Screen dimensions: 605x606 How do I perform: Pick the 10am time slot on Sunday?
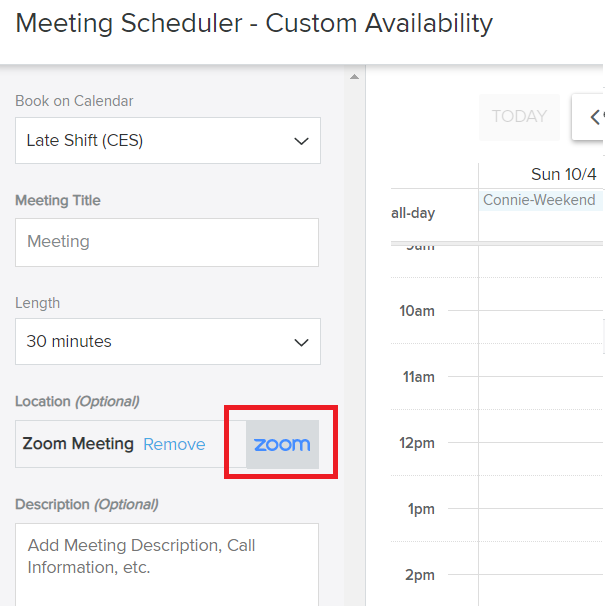coord(540,326)
